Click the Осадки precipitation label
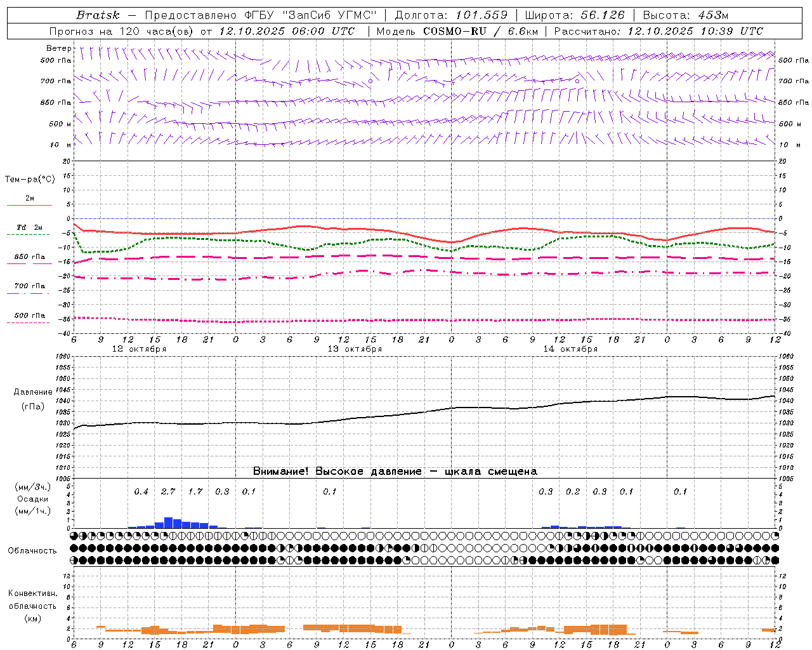The height and width of the screenshot is (650, 812). 33,499
